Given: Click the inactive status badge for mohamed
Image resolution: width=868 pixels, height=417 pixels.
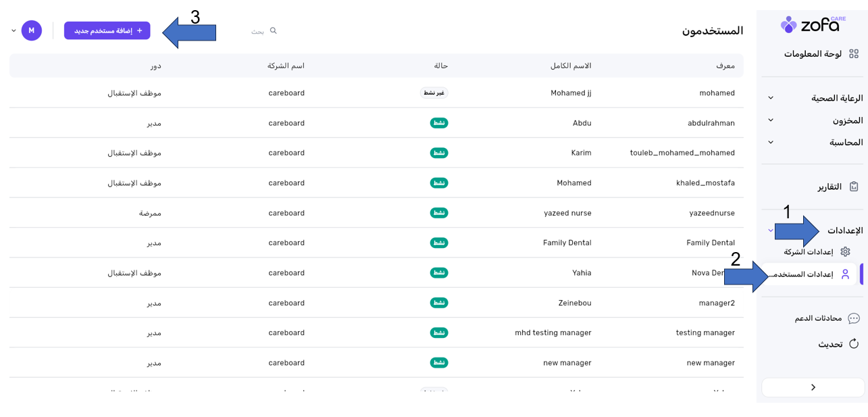Looking at the screenshot, I should [434, 93].
